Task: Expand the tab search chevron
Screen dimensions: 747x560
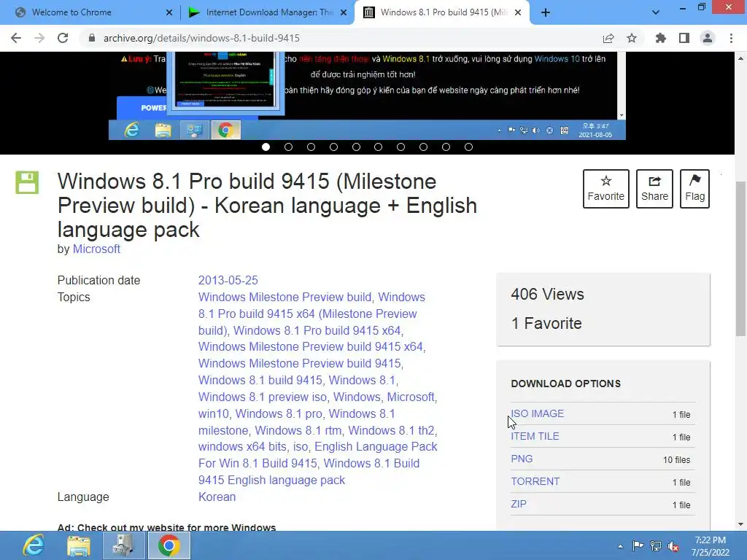Action: [656, 12]
